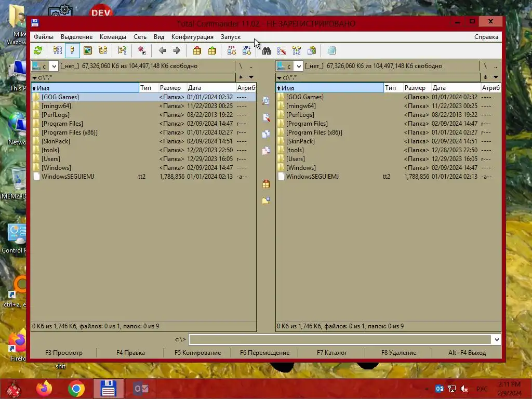Switch to brief file list view icon
The image size is (532, 399).
click(57, 50)
